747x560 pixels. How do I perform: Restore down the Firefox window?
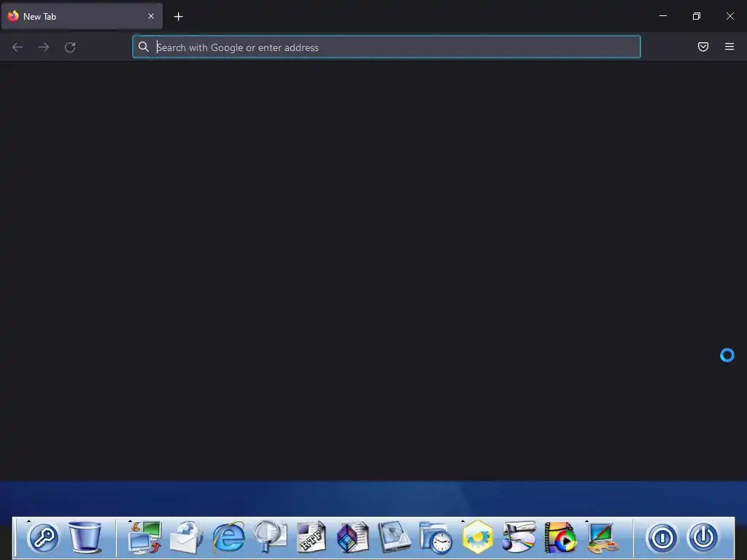697,16
